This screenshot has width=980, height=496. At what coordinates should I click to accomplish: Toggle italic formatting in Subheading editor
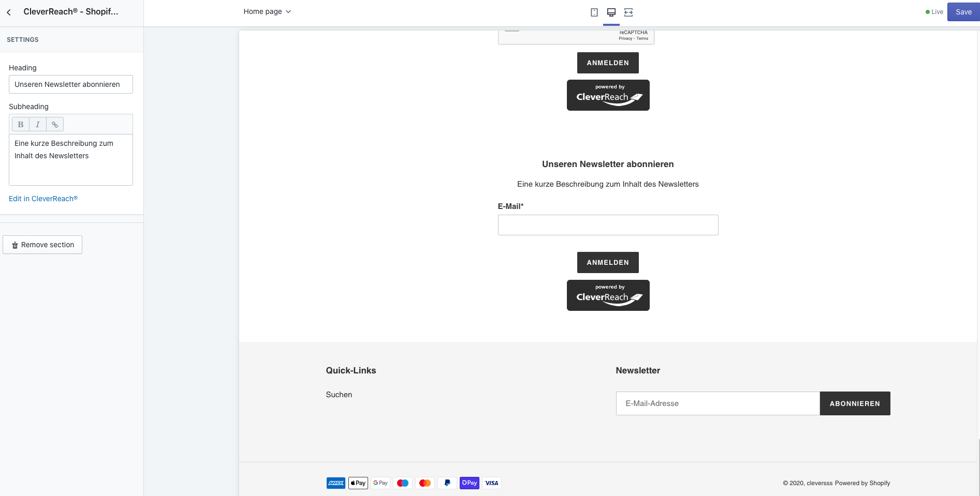click(x=38, y=125)
